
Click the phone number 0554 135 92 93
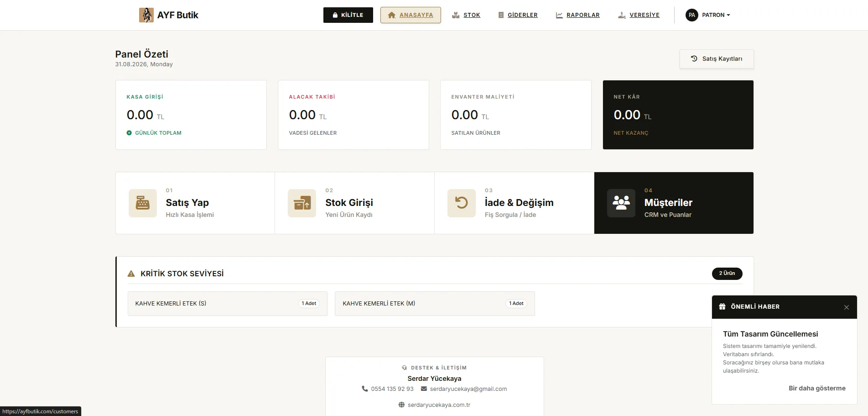pos(392,389)
